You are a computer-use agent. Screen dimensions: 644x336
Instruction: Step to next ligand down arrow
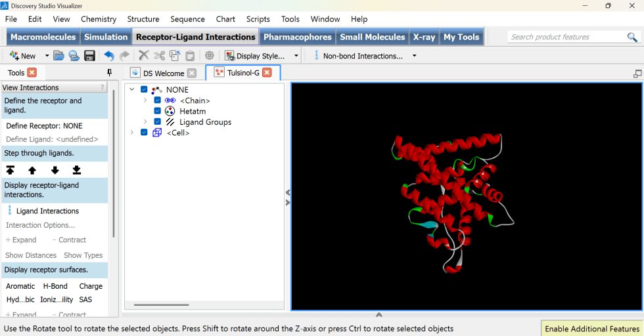(x=55, y=170)
